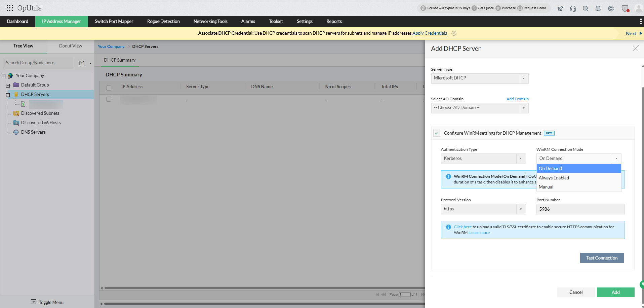Viewport: 644px width, 308px height.
Task: Click the bottom page horizontal scrollbar
Action: (x=265, y=304)
